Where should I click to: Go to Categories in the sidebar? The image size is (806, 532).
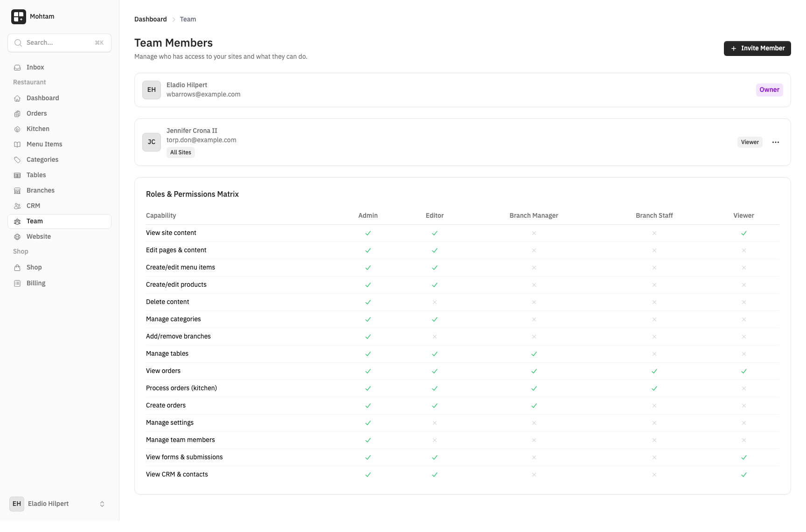click(x=42, y=160)
